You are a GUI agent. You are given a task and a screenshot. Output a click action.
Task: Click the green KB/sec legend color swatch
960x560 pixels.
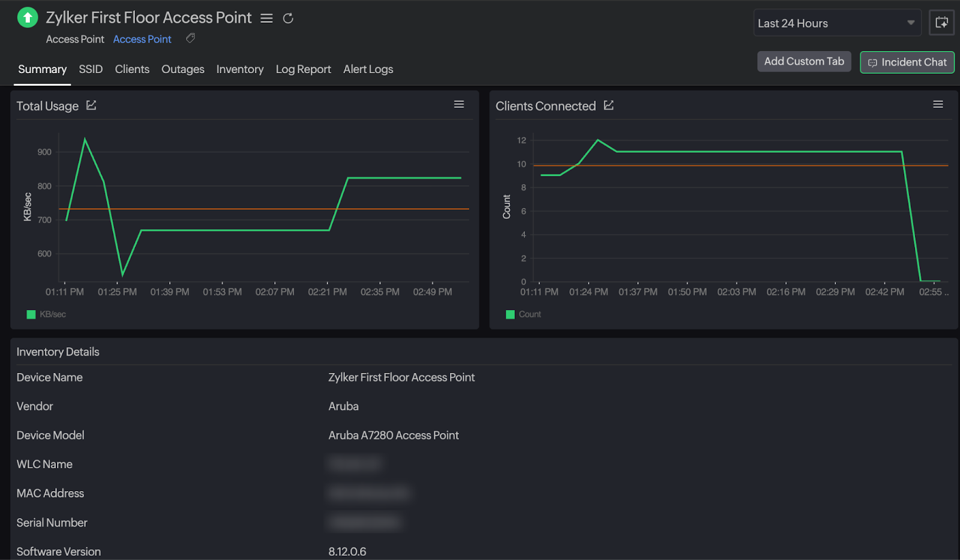click(31, 314)
